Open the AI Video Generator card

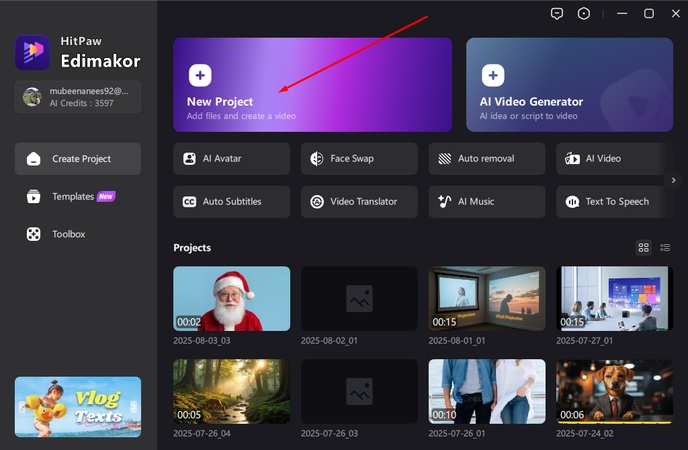[x=570, y=85]
